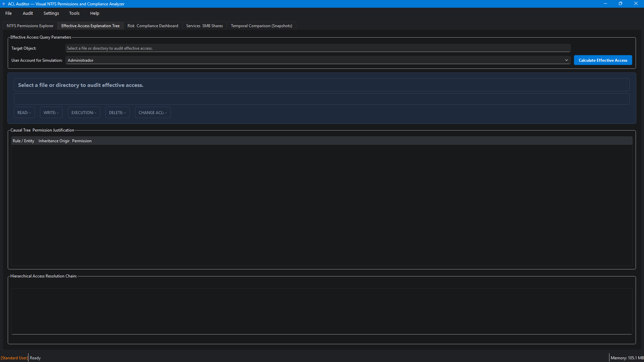
Task: Click the Memory: 105.1 MB indicator
Action: tap(627, 358)
